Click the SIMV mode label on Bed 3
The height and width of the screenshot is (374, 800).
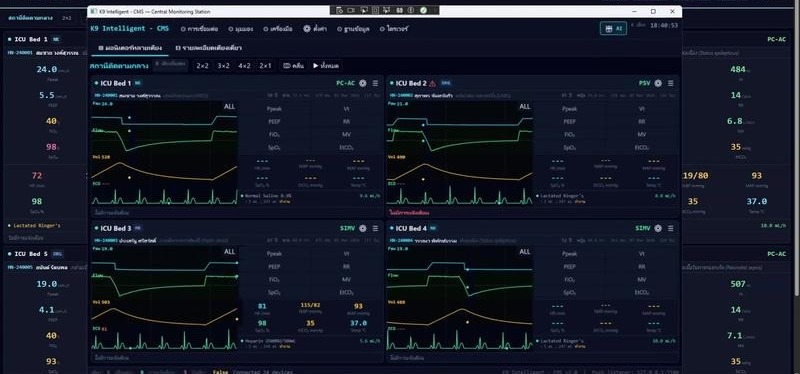coord(347,228)
